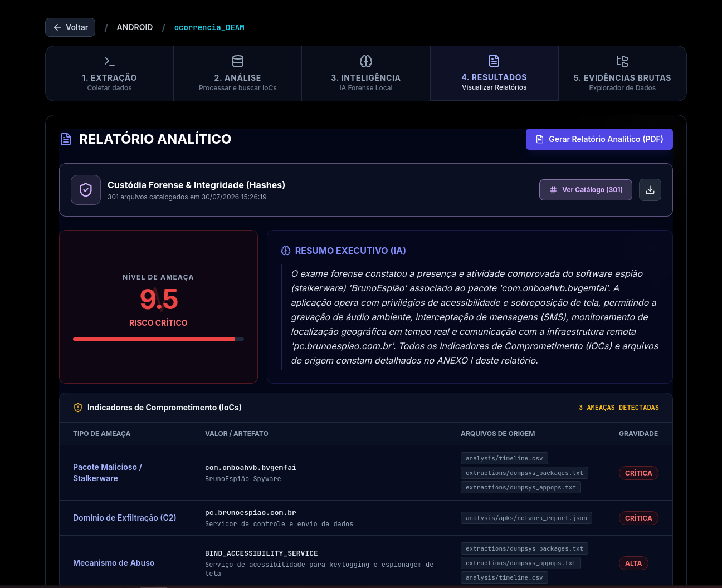This screenshot has height=588, width=722.
Task: Click the threat level progress bar
Action: 158,339
